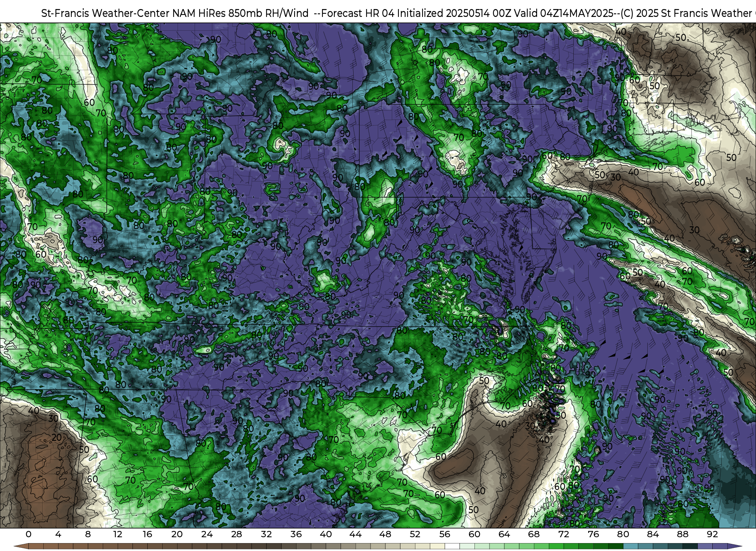Choose the colorbar tick label "72"
Image resolution: width=756 pixels, height=551 pixels.
click(563, 534)
